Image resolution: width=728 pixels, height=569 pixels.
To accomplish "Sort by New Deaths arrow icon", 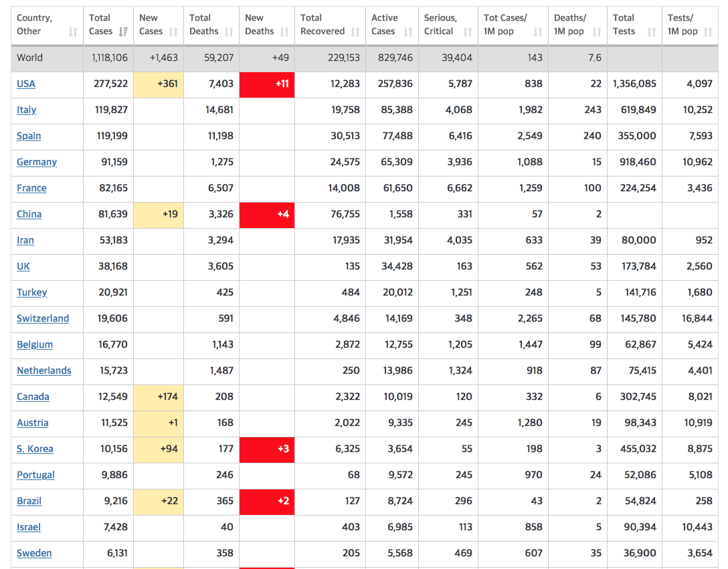I will (284, 31).
